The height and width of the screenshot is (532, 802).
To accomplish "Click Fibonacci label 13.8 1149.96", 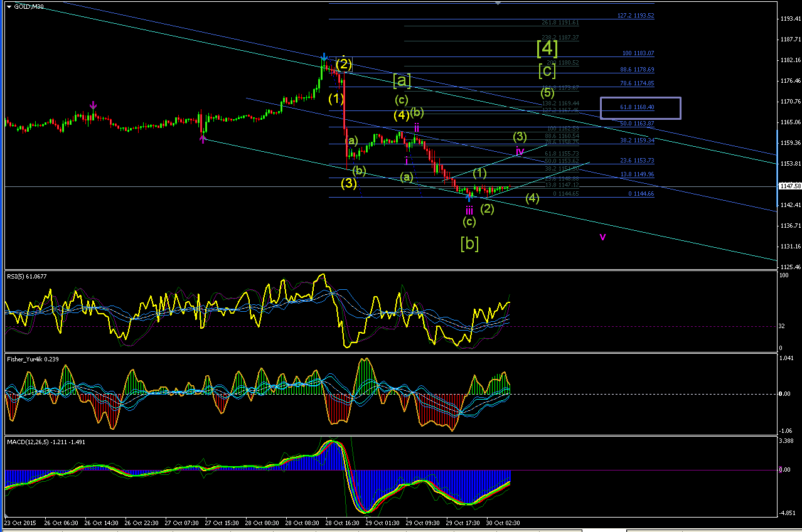I will (637, 174).
